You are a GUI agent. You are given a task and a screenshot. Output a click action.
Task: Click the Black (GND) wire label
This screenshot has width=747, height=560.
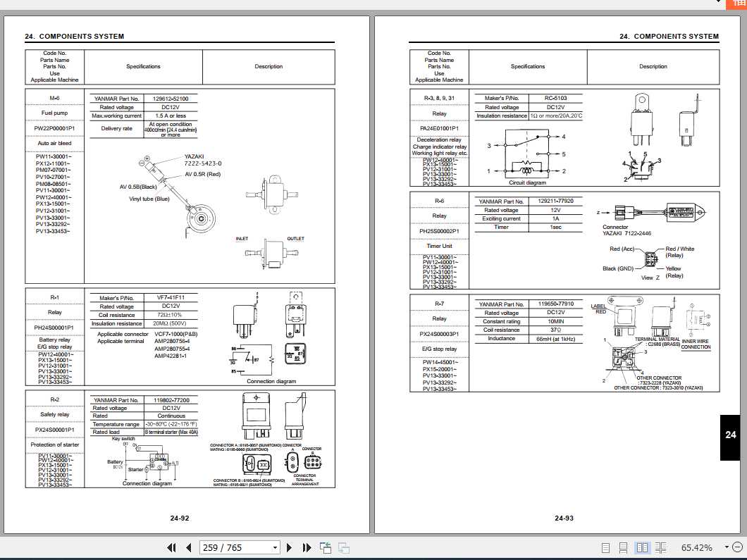coord(618,268)
